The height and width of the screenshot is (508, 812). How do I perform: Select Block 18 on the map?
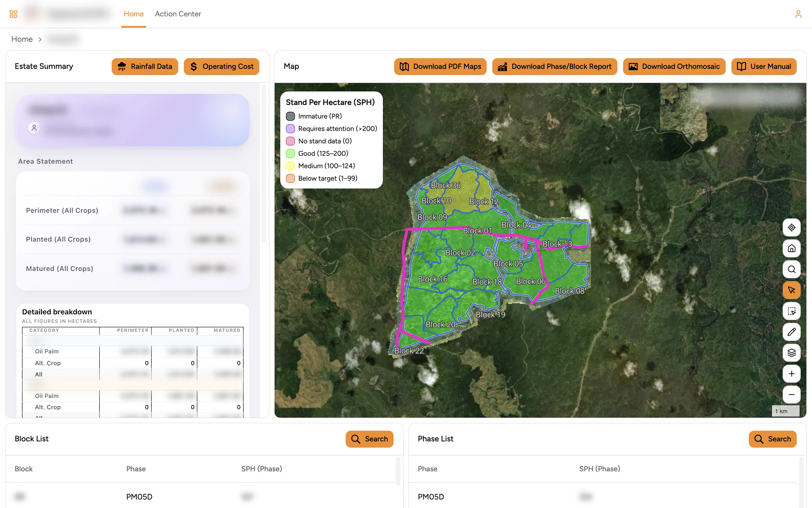tap(487, 282)
